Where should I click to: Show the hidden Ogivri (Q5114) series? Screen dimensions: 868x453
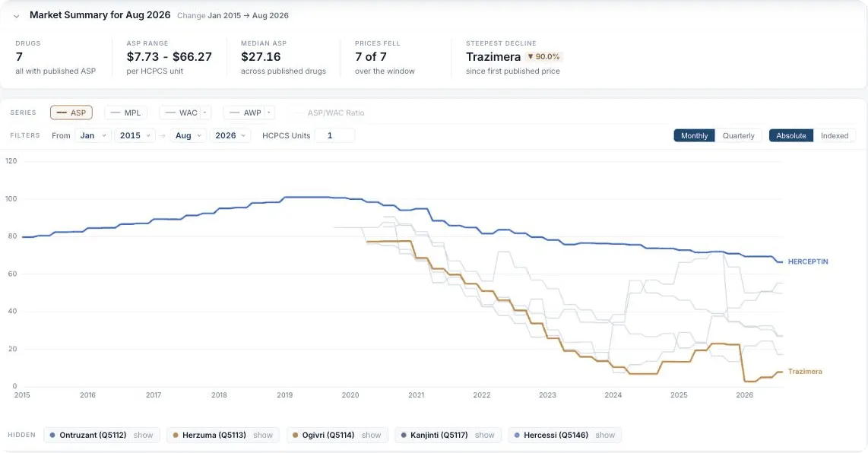click(x=372, y=436)
